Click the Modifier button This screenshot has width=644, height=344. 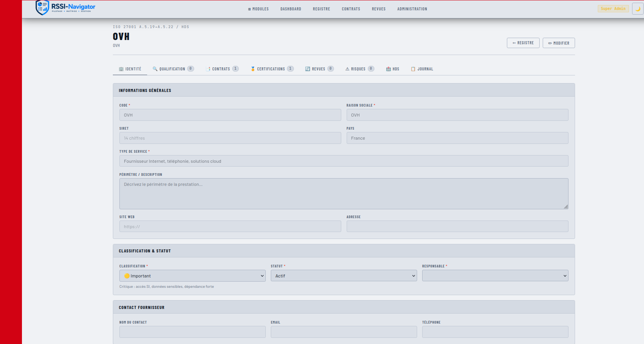tap(559, 43)
